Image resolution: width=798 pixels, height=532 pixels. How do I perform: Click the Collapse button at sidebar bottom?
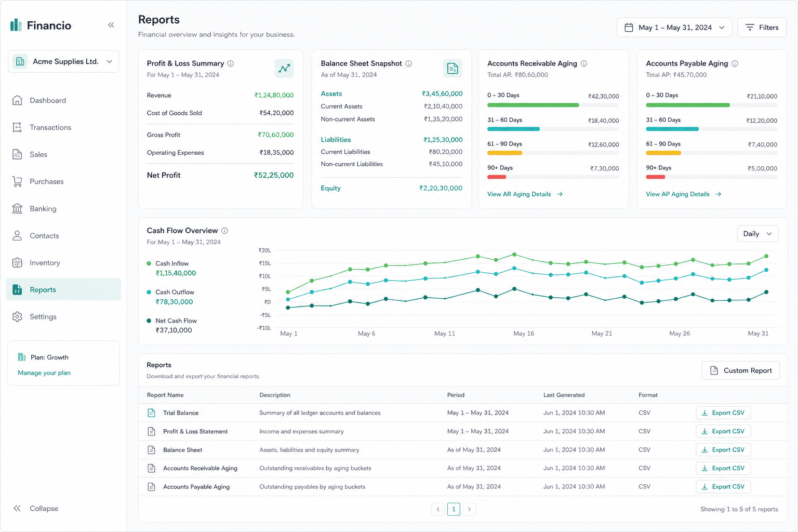[x=36, y=509]
